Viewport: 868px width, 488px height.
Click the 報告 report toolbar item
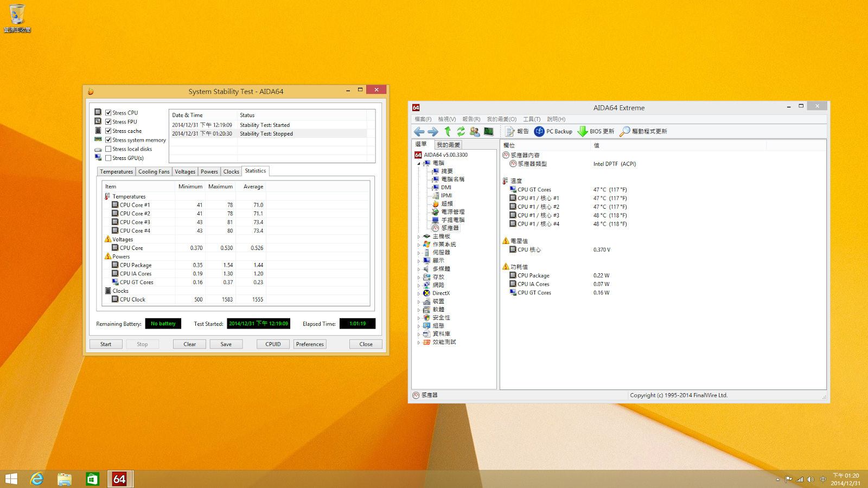[x=517, y=131]
